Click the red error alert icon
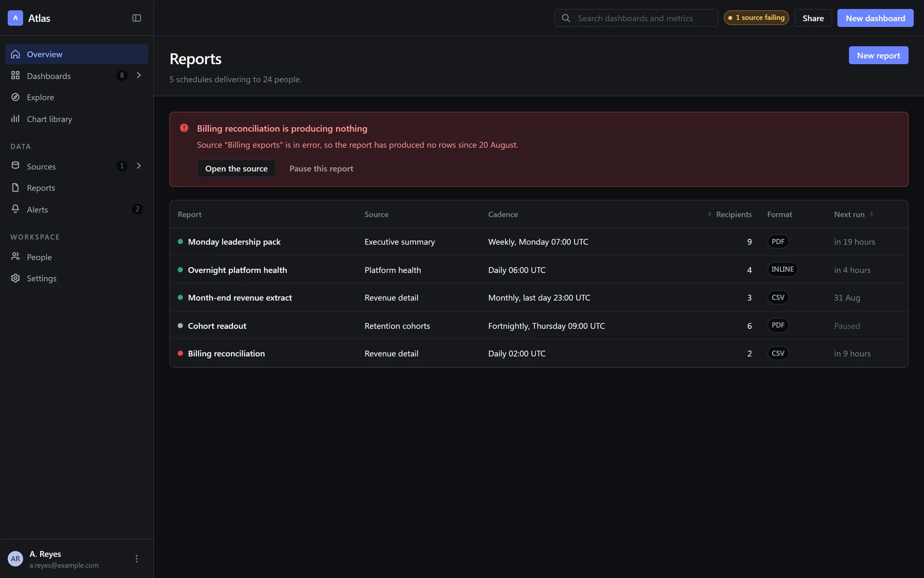Screen dimensions: 924x578 184,128
